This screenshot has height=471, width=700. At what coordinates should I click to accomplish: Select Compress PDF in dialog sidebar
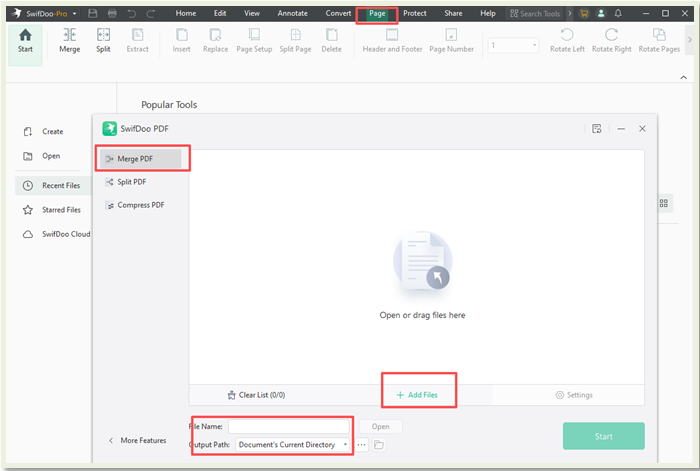pyautogui.click(x=141, y=205)
